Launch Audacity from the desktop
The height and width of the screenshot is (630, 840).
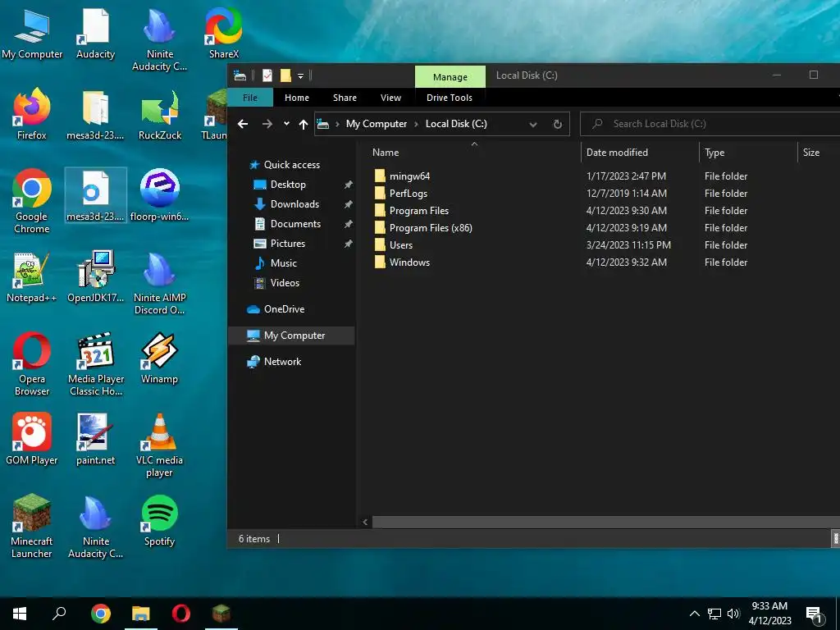95,34
